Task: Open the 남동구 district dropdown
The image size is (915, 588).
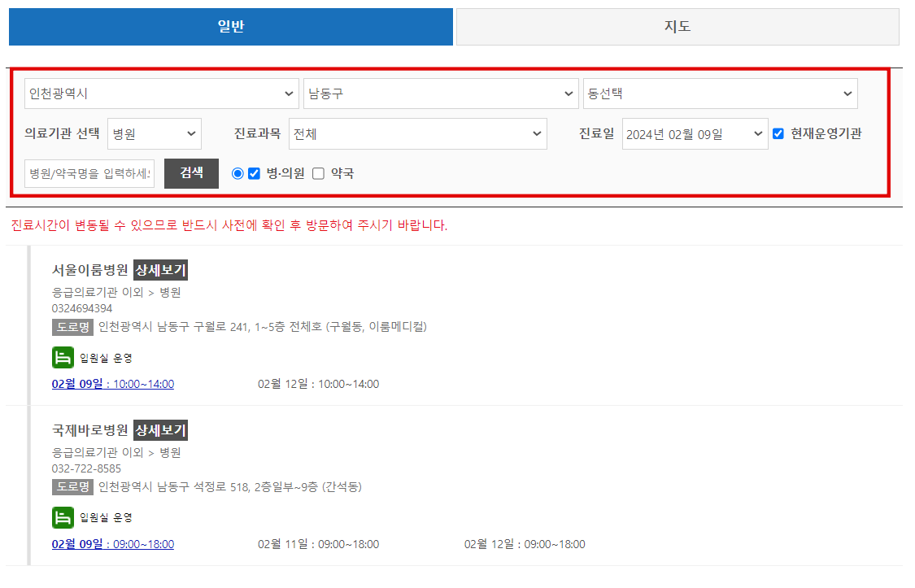Action: pyautogui.click(x=441, y=93)
